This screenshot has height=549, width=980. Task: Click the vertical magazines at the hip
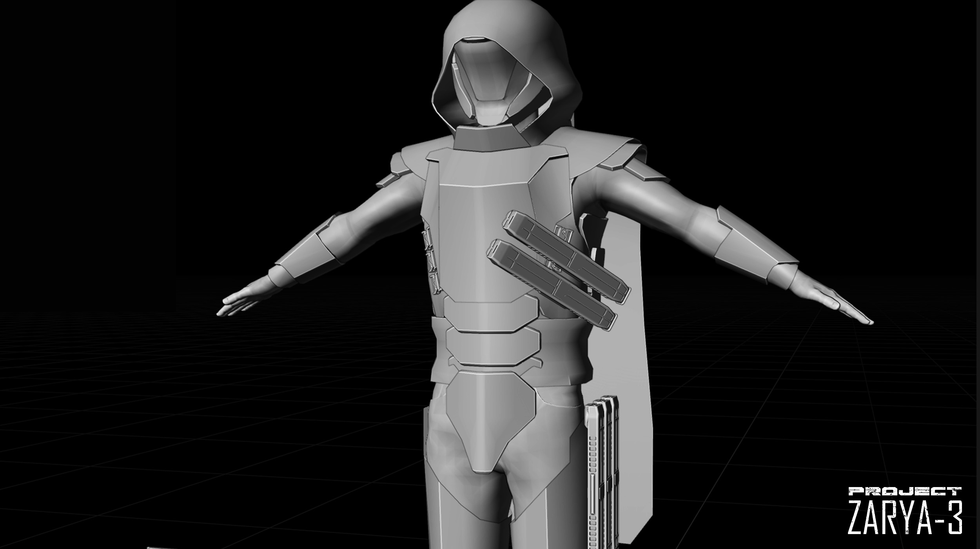coord(603,472)
